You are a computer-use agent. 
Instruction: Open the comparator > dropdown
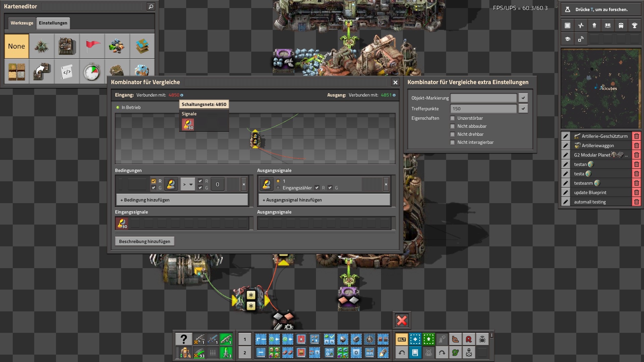click(x=187, y=184)
